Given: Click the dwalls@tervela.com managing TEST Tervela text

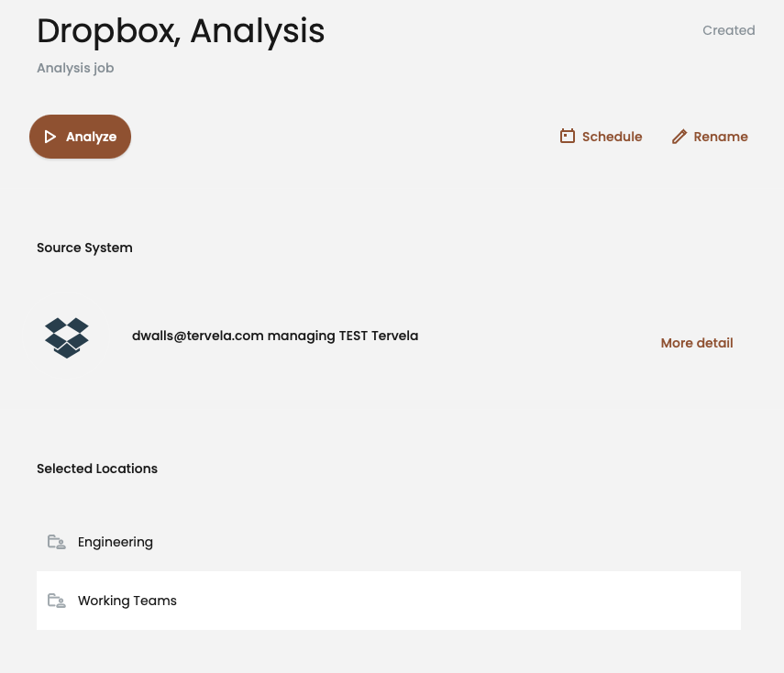Looking at the screenshot, I should pos(275,336).
